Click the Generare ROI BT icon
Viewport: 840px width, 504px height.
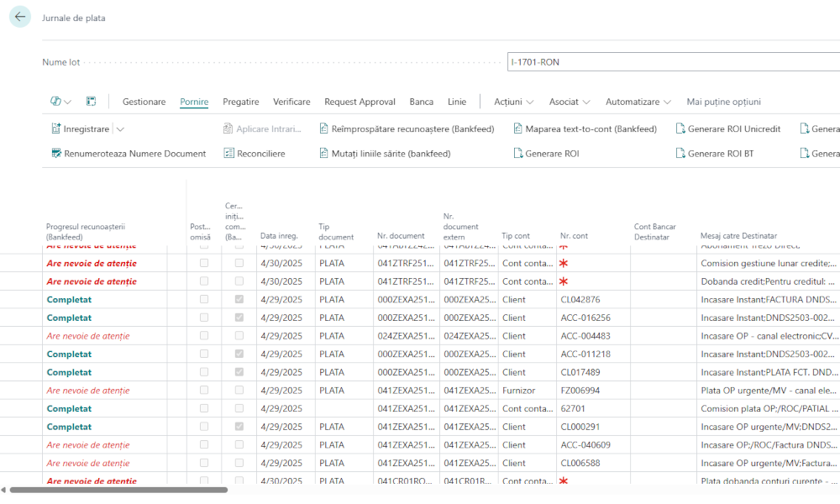point(680,153)
